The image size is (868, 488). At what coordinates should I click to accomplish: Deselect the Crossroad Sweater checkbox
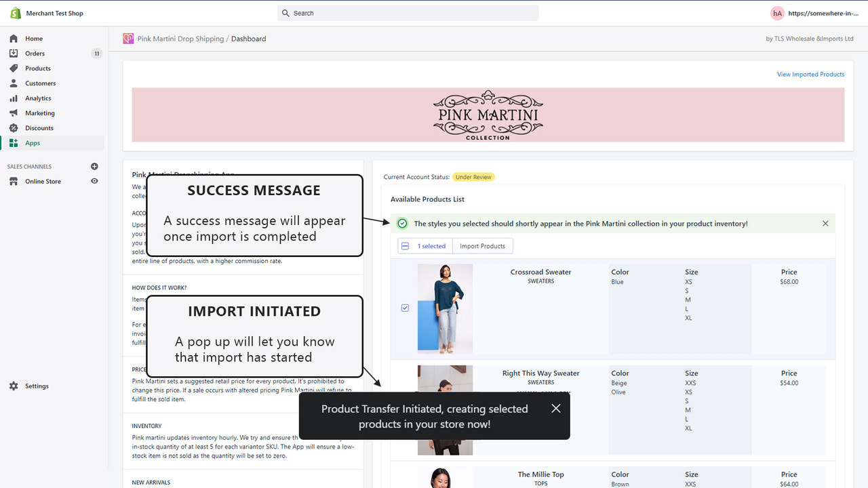tap(405, 307)
